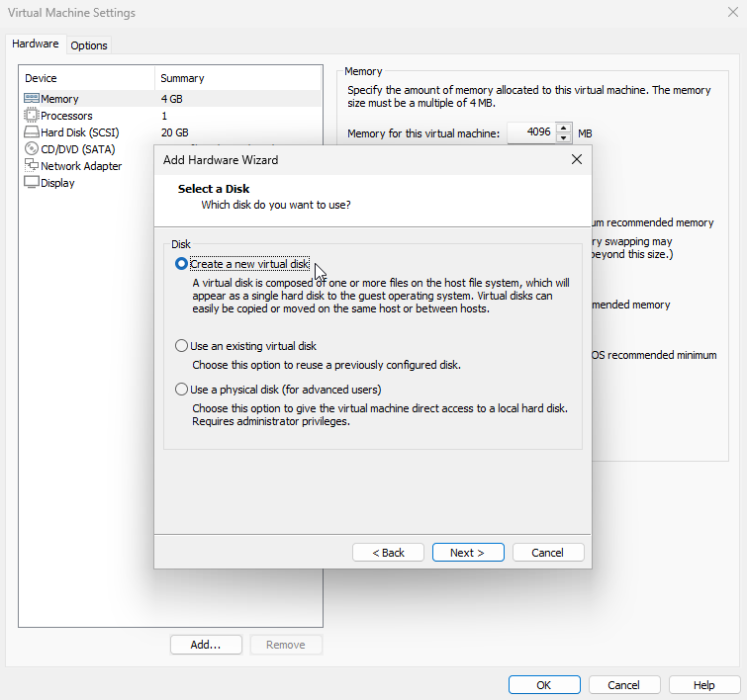Close the Add Hardware Wizard dialog
This screenshot has width=747, height=700.
(576, 159)
